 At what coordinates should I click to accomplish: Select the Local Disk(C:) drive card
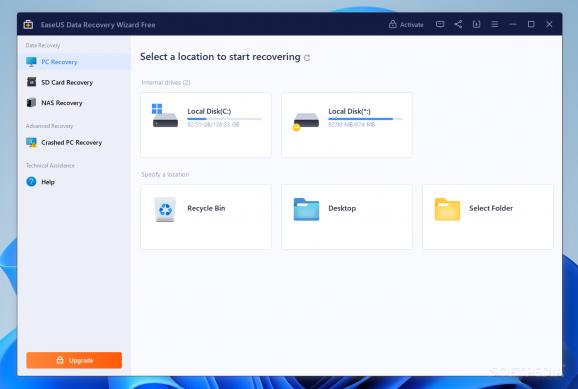point(206,125)
